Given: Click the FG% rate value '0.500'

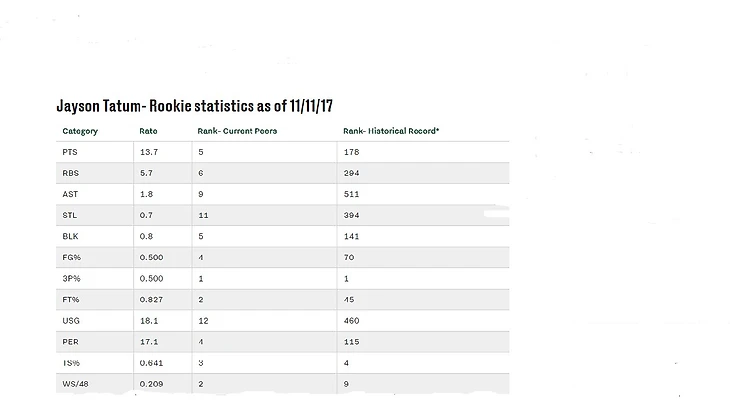Looking at the screenshot, I should click(x=151, y=257).
